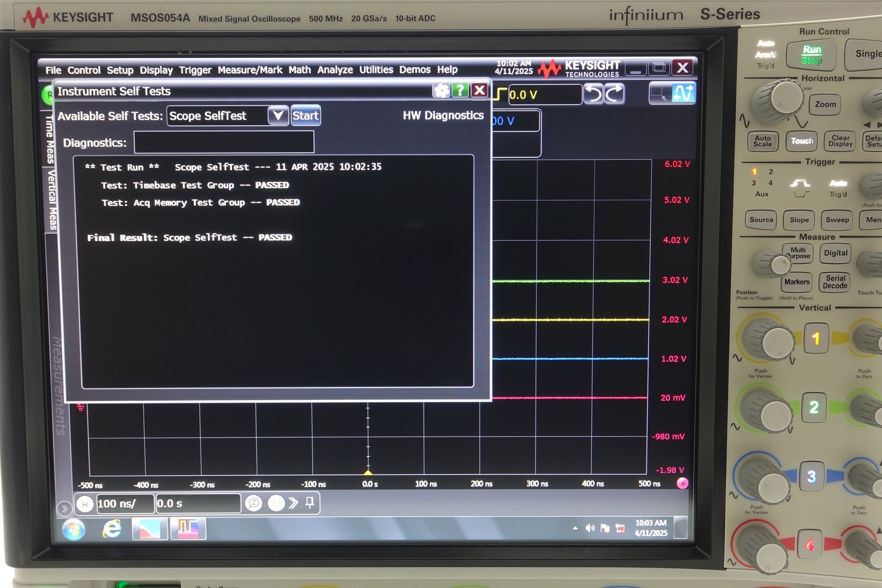Toggle channel 1 front-panel button
Image resolution: width=882 pixels, height=588 pixels.
[816, 339]
